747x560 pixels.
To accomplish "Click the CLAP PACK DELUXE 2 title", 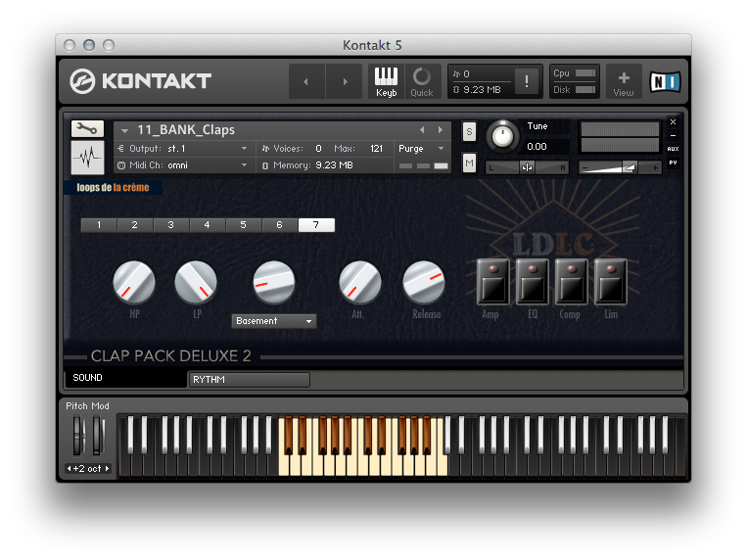I will click(171, 356).
